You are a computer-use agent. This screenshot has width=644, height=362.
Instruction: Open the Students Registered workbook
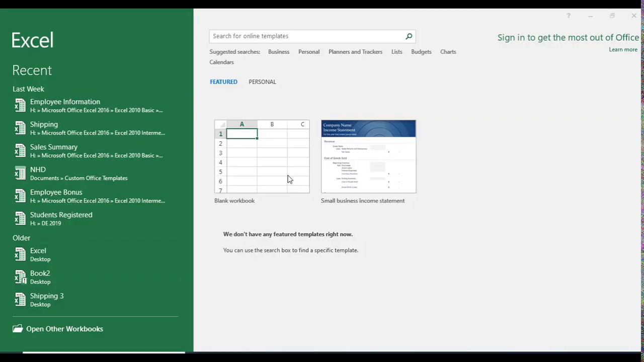point(96,219)
